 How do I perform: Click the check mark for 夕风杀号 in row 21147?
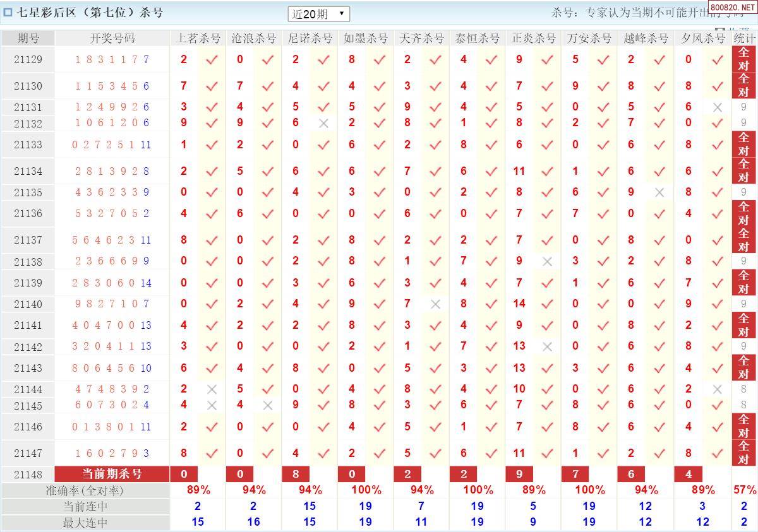(717, 453)
